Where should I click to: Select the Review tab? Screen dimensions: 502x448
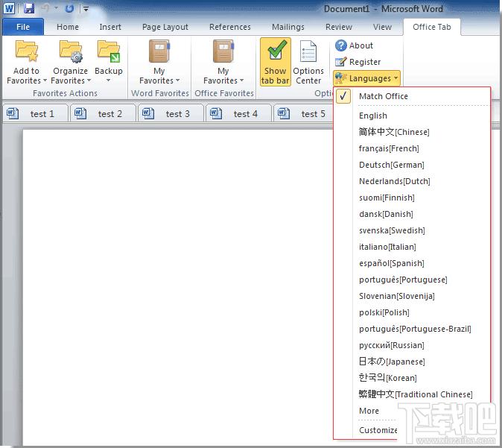(339, 27)
